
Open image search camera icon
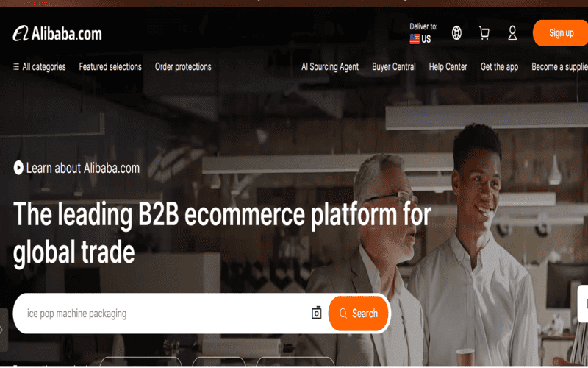pyautogui.click(x=317, y=313)
